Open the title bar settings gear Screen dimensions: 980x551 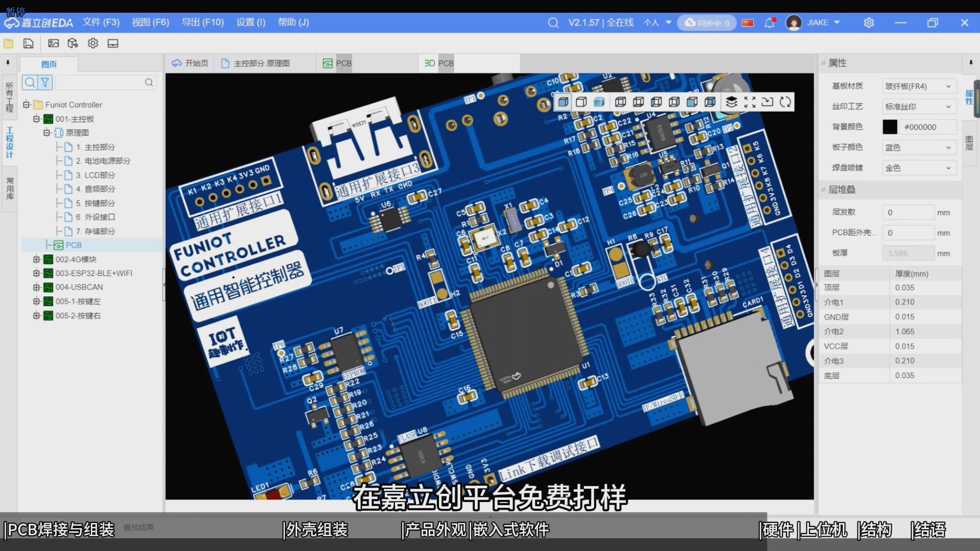(x=869, y=22)
